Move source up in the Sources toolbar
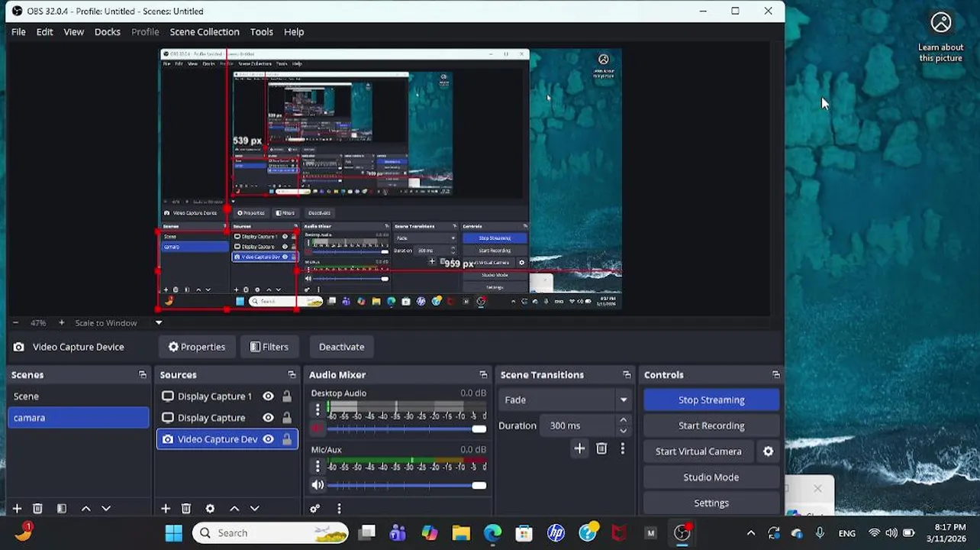 234,509
